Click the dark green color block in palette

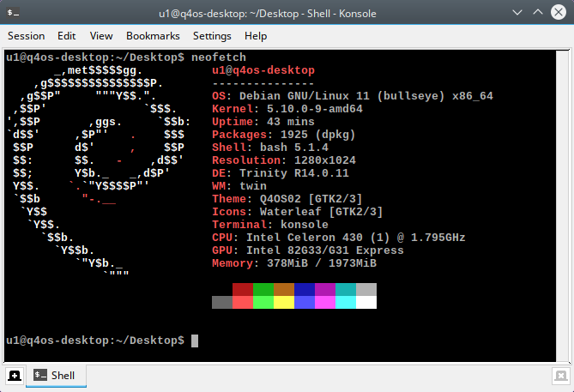(263, 290)
